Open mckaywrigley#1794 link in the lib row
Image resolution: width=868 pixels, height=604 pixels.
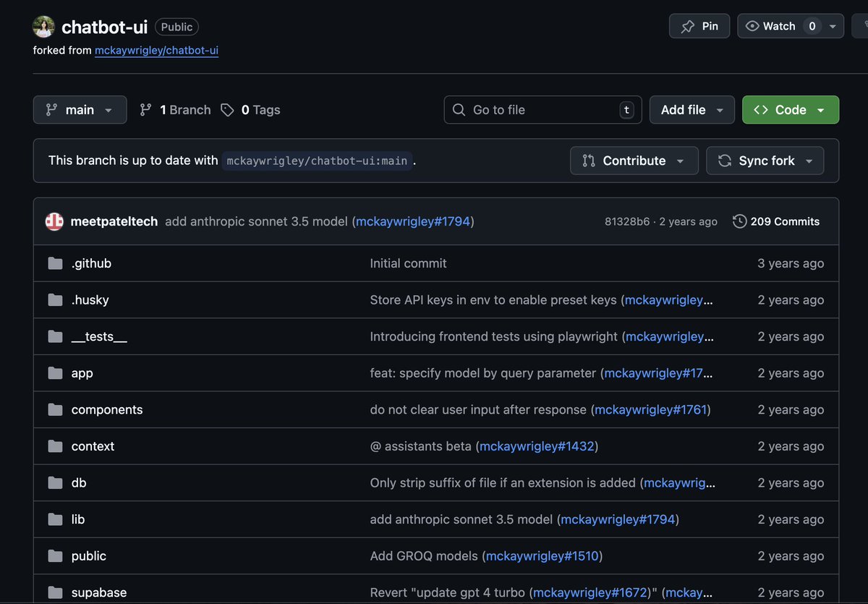click(x=618, y=519)
